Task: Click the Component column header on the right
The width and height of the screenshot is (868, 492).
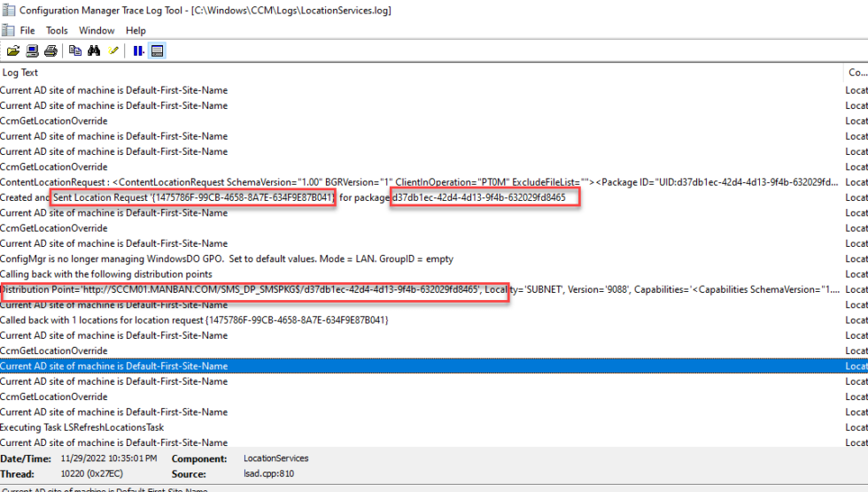Action: [x=856, y=73]
